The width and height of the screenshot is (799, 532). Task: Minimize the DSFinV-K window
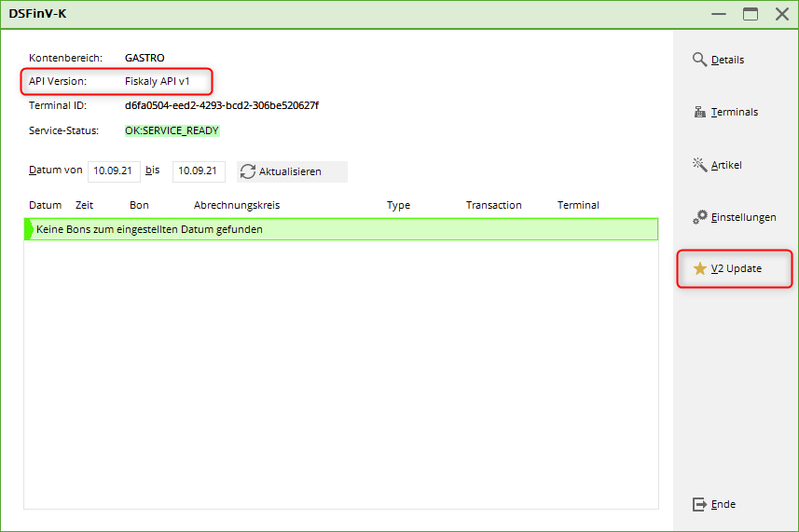point(719,14)
